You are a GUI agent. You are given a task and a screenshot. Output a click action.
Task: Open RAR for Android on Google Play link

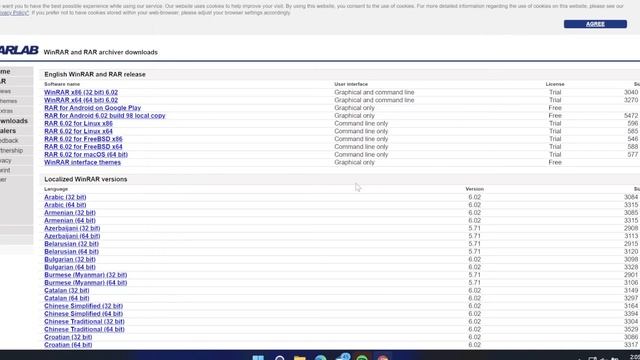coord(92,108)
